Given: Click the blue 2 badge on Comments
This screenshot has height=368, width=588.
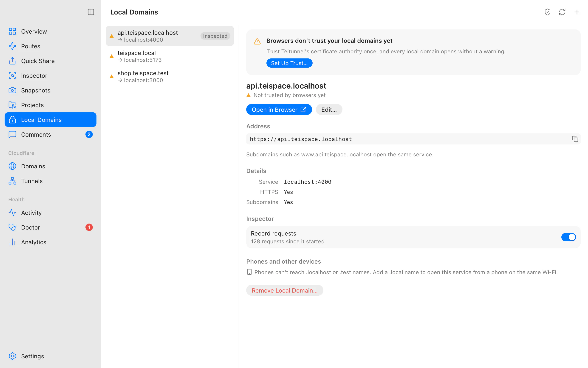Looking at the screenshot, I should [x=89, y=134].
